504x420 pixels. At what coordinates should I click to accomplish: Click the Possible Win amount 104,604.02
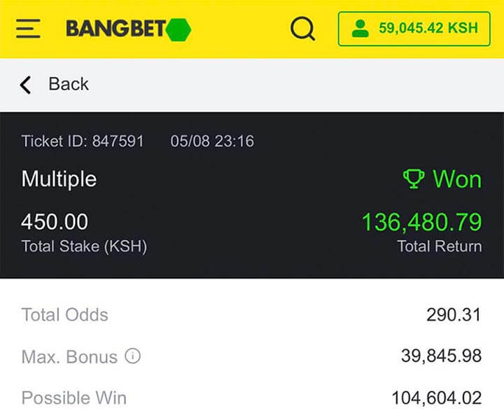[436, 398]
